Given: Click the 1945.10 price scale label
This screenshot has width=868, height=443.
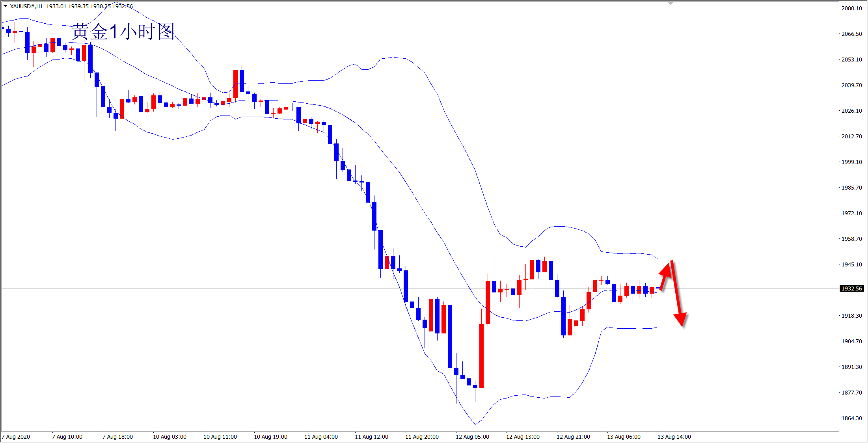Looking at the screenshot, I should point(851,264).
